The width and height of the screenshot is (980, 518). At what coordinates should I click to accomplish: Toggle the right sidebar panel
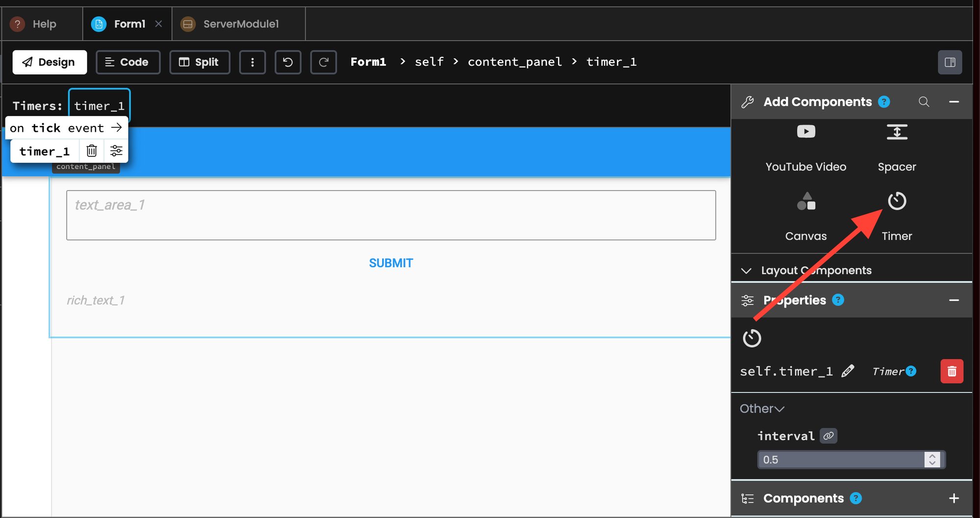[x=950, y=62]
